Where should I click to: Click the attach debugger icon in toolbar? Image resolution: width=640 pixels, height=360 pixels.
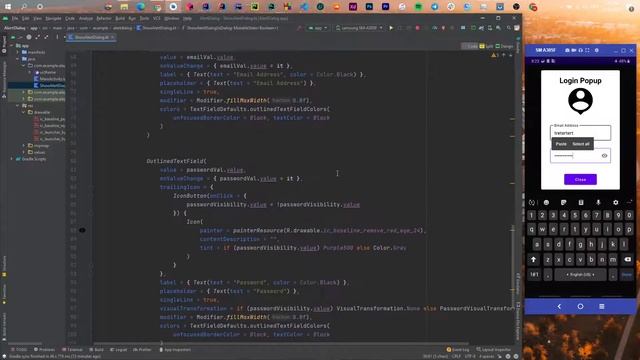[443, 28]
